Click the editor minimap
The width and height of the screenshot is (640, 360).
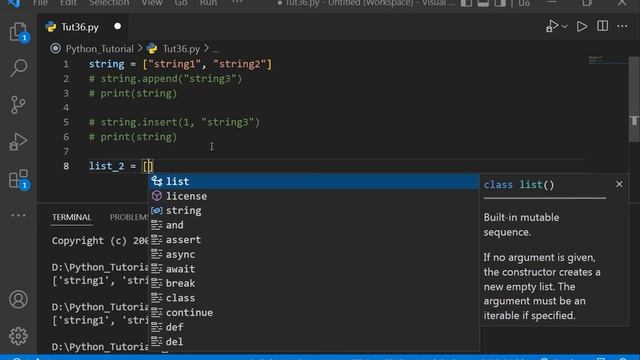click(606, 60)
